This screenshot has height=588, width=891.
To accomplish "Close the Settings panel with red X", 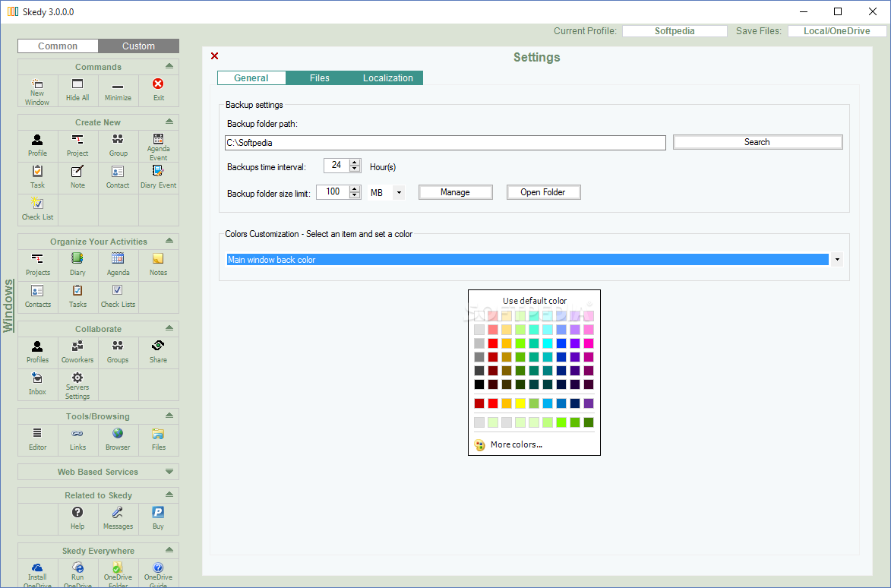I will pos(215,55).
